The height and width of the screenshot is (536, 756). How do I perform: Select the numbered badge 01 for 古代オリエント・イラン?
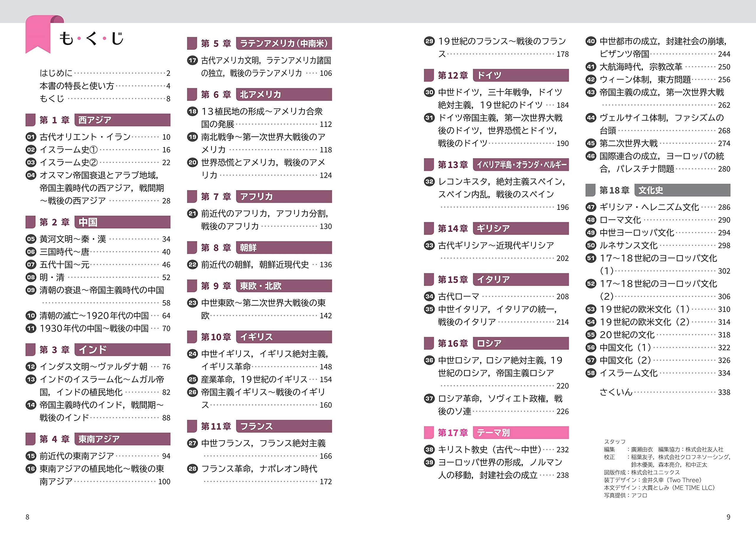pyautogui.click(x=31, y=137)
